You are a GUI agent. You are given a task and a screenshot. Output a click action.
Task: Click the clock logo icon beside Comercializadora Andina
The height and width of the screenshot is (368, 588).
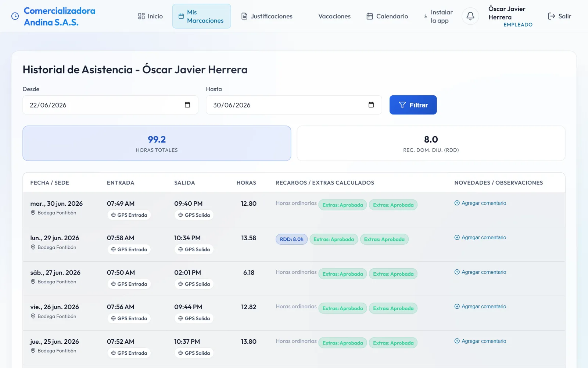click(x=15, y=16)
